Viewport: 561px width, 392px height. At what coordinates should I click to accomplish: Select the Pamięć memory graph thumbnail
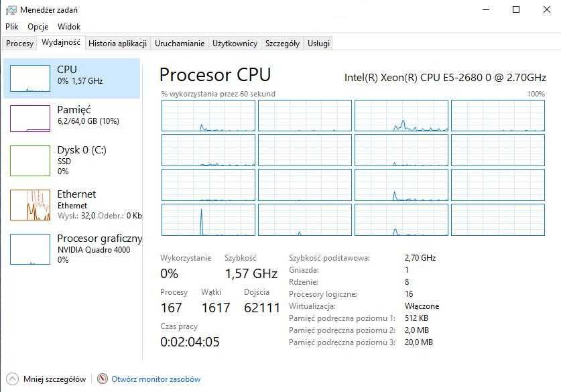[30, 119]
